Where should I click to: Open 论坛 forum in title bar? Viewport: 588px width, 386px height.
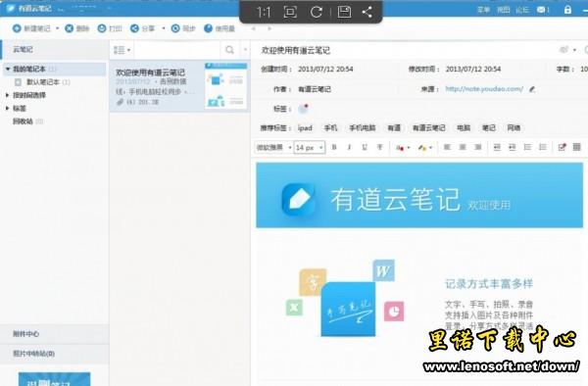pos(522,10)
